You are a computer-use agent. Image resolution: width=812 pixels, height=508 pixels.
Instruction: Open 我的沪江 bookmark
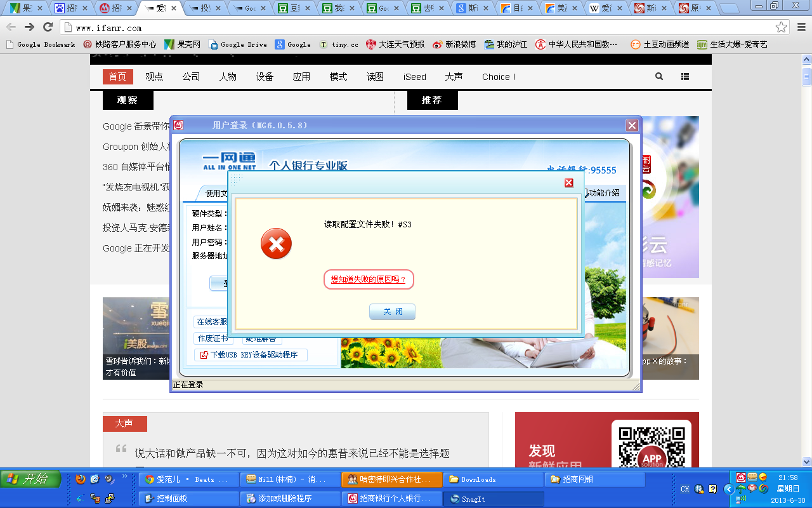(506, 44)
